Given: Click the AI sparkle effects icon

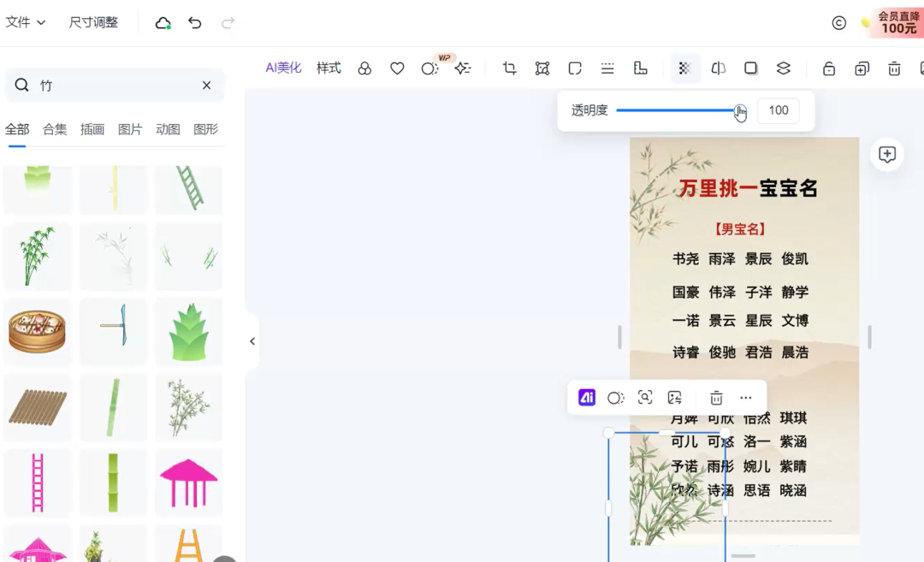Looking at the screenshot, I should click(463, 69).
